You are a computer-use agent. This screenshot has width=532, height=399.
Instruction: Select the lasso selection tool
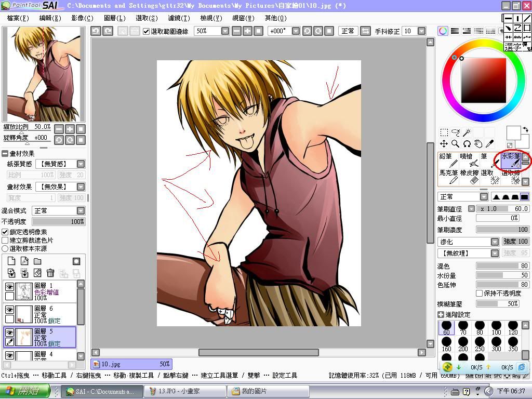(x=455, y=132)
